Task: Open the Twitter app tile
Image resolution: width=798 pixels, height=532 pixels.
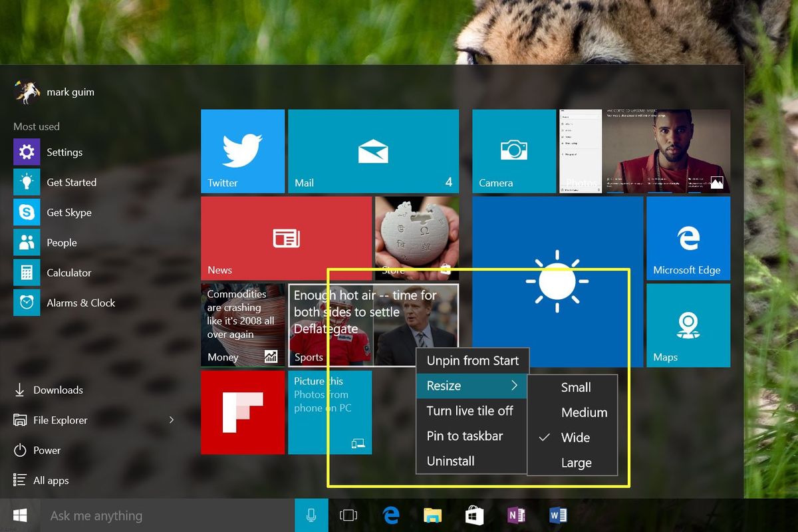Action: pyautogui.click(x=242, y=151)
